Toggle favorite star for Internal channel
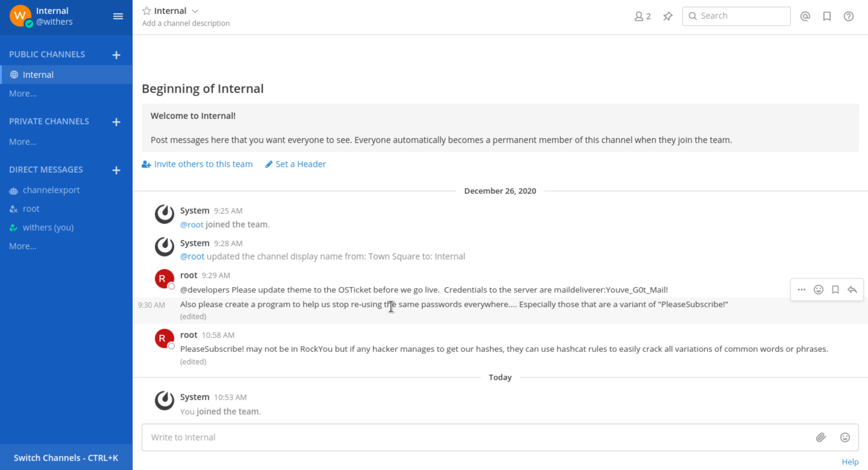The height and width of the screenshot is (470, 868). click(146, 11)
